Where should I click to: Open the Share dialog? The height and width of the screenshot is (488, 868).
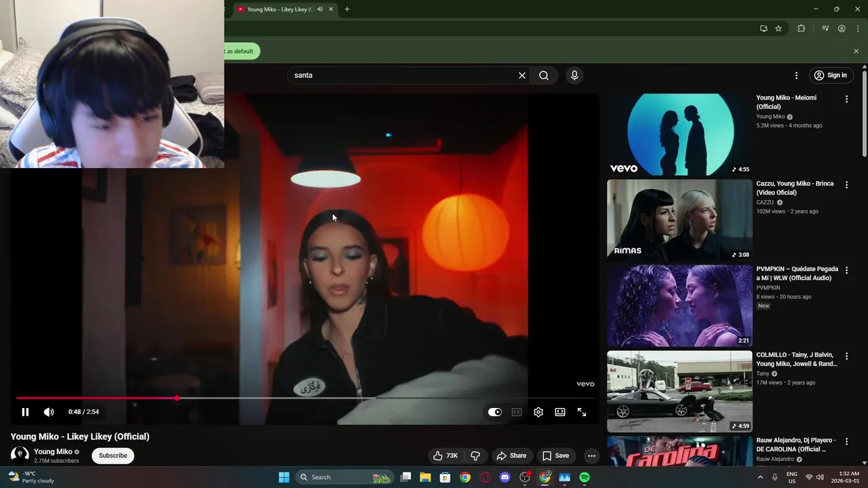[x=511, y=455]
